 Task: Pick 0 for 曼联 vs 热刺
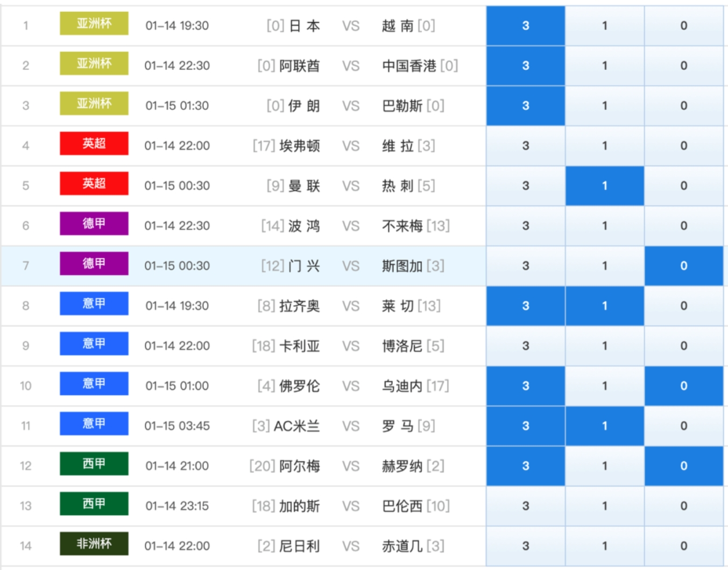pyautogui.click(x=684, y=186)
